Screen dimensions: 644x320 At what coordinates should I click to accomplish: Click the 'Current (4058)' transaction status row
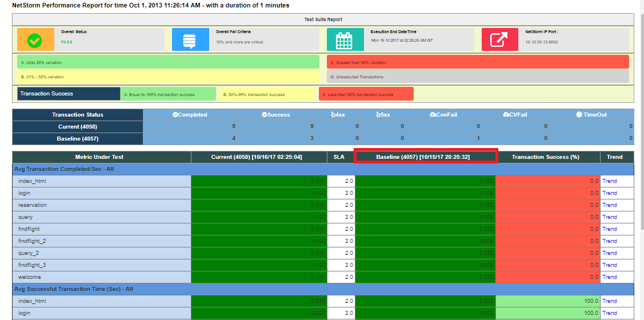tap(323, 126)
